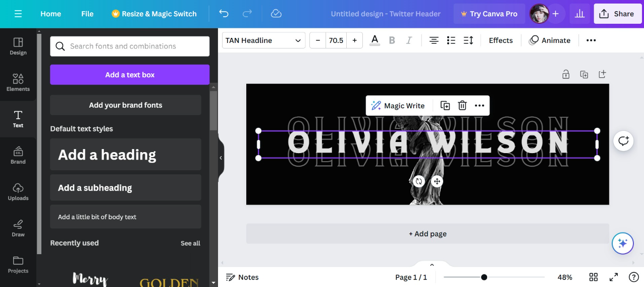644x287 pixels.
Task: Duplicate the page
Action: click(x=584, y=74)
